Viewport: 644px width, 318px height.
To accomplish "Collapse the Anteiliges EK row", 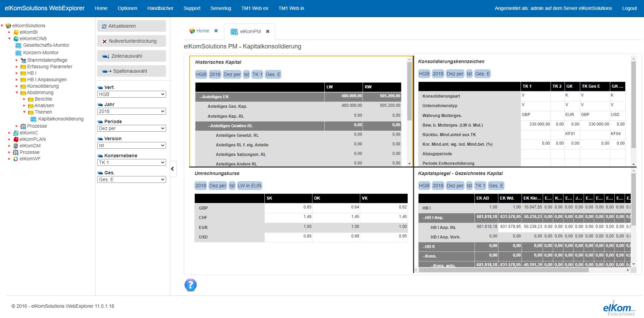I will 201,97.
